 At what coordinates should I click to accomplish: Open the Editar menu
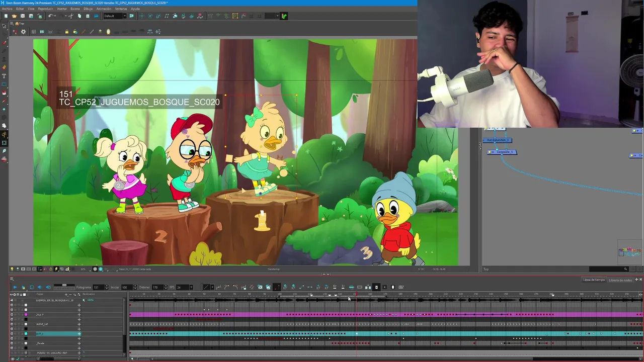click(20, 9)
